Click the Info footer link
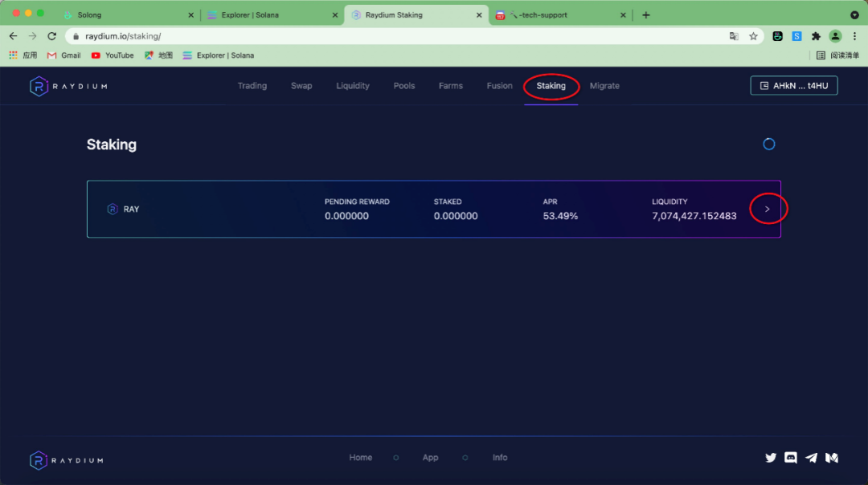Image resolution: width=868 pixels, height=485 pixels. 500,458
